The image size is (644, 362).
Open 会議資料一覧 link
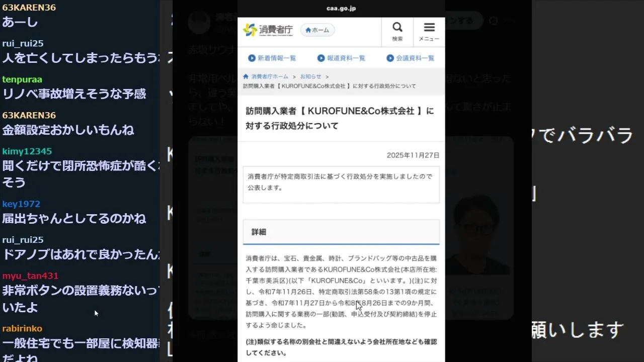click(x=415, y=58)
